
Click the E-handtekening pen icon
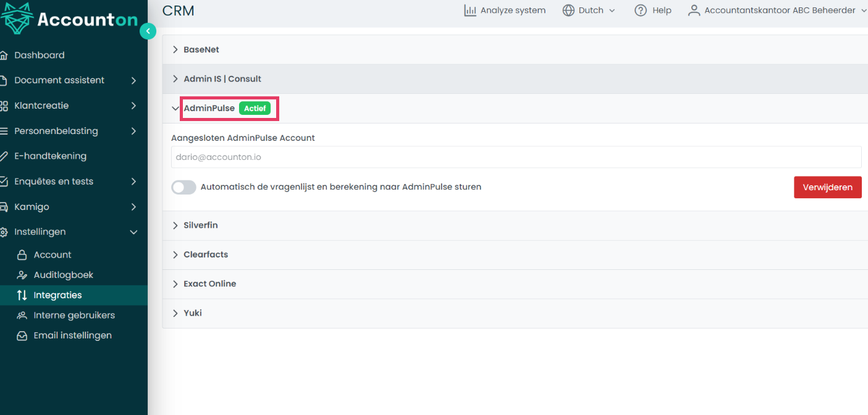click(x=4, y=156)
